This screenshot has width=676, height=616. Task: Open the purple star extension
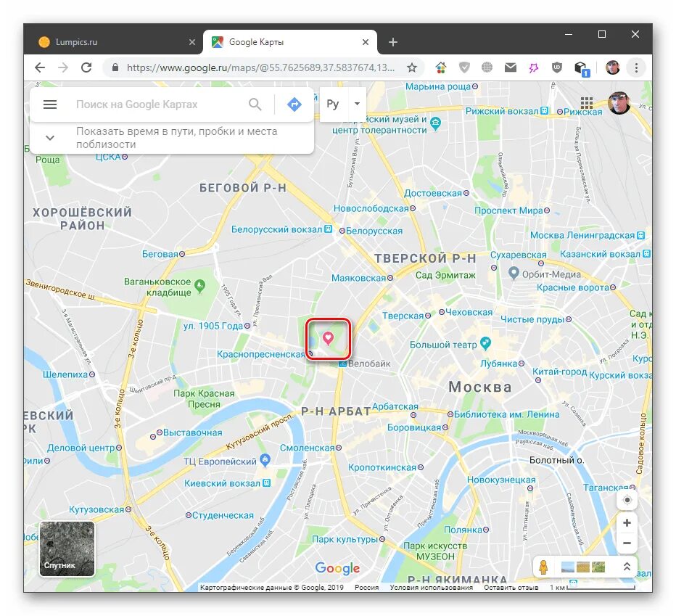coord(534,67)
